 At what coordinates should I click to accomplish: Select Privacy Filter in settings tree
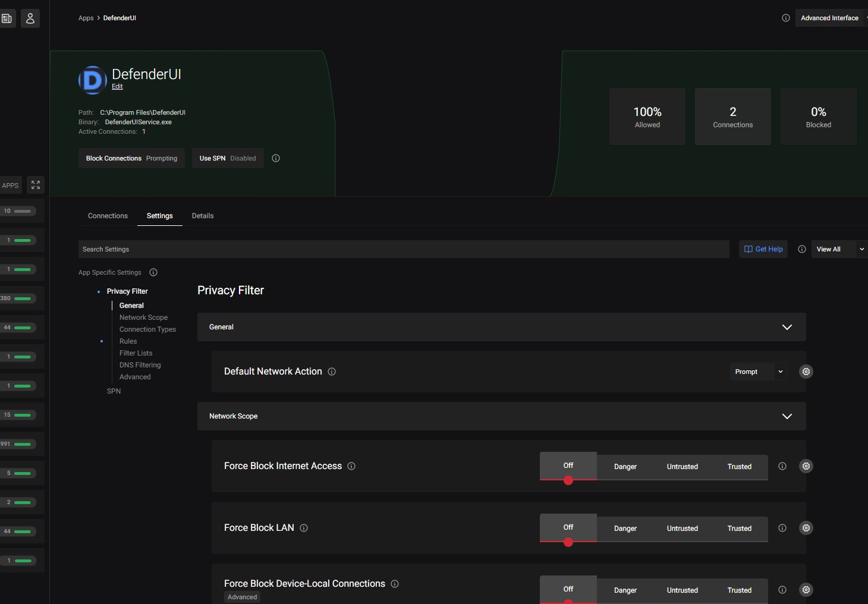127,291
